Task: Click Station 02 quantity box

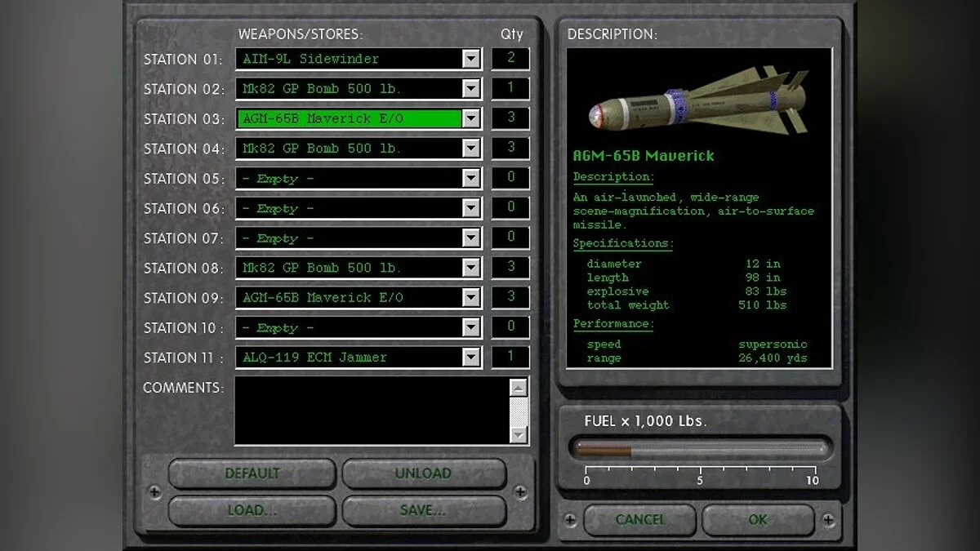Action: [x=510, y=88]
